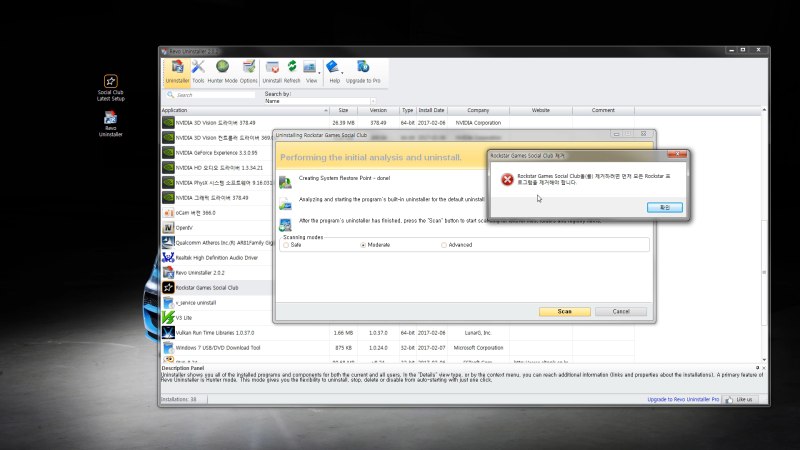Select Windows 7 USB/DVD Download Tool icon

(x=168, y=347)
